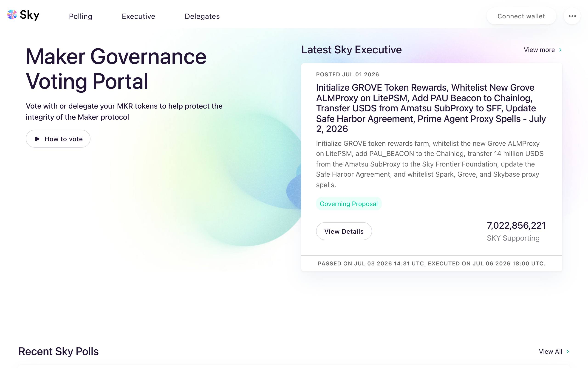
Task: Click View Details for the executive proposal
Action: point(344,231)
